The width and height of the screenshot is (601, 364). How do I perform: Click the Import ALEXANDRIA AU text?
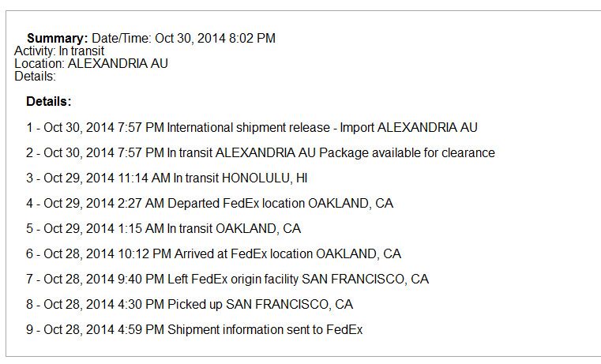click(408, 127)
